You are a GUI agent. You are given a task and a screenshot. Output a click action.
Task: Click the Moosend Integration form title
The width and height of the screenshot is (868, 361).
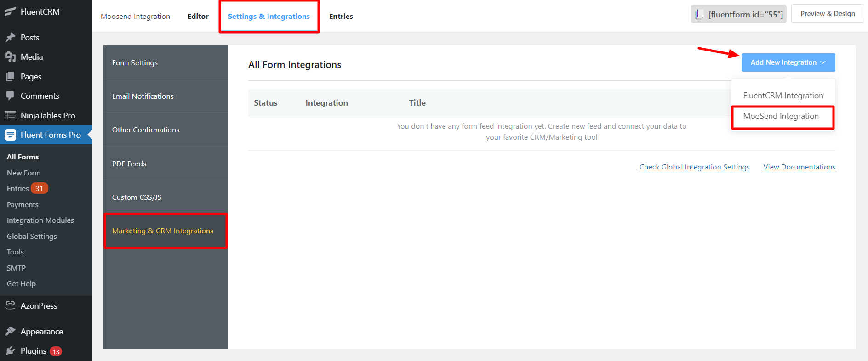click(136, 16)
